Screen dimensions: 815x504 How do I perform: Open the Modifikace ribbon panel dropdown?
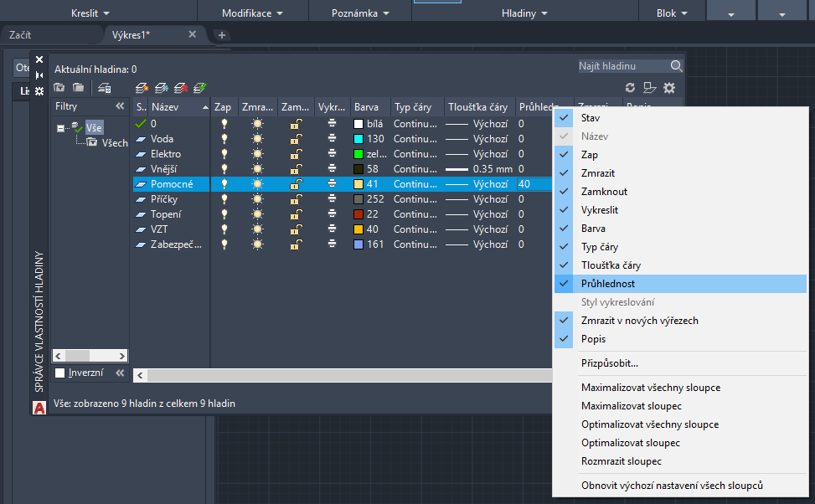click(252, 13)
